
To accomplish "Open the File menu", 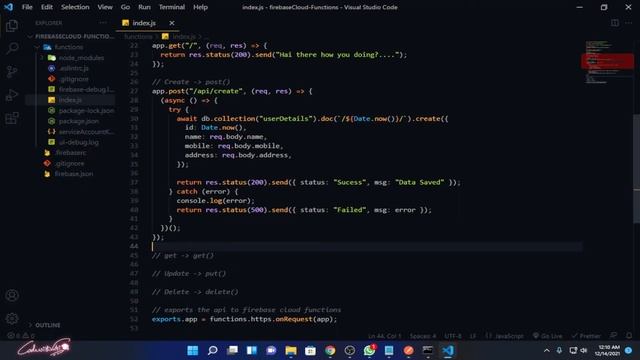I will [x=27, y=7].
